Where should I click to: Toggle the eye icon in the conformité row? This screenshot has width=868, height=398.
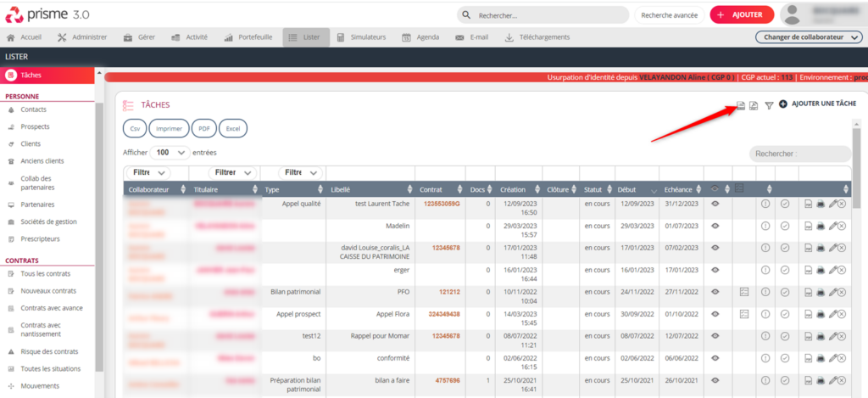pyautogui.click(x=715, y=358)
